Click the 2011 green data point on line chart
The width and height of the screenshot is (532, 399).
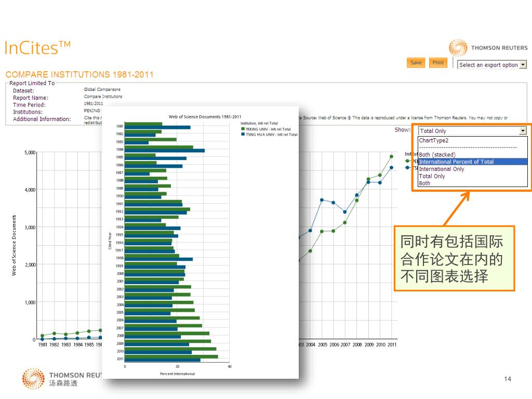click(x=391, y=156)
